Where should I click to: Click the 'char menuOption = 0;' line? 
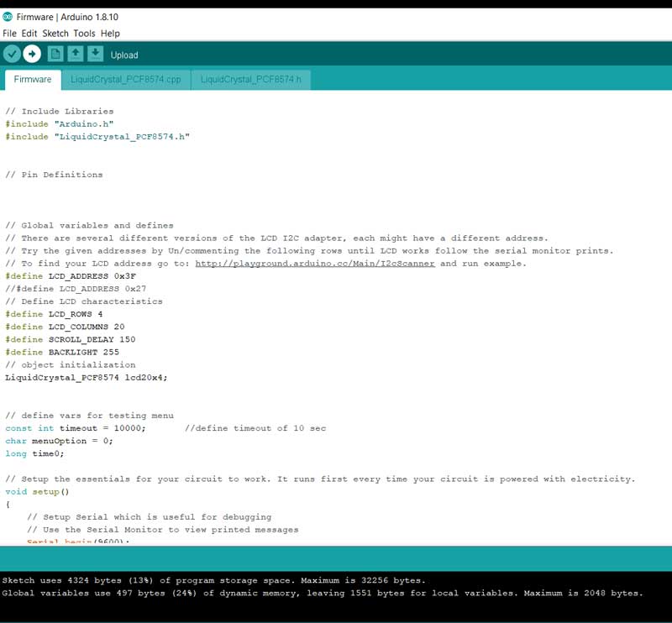[x=59, y=441]
